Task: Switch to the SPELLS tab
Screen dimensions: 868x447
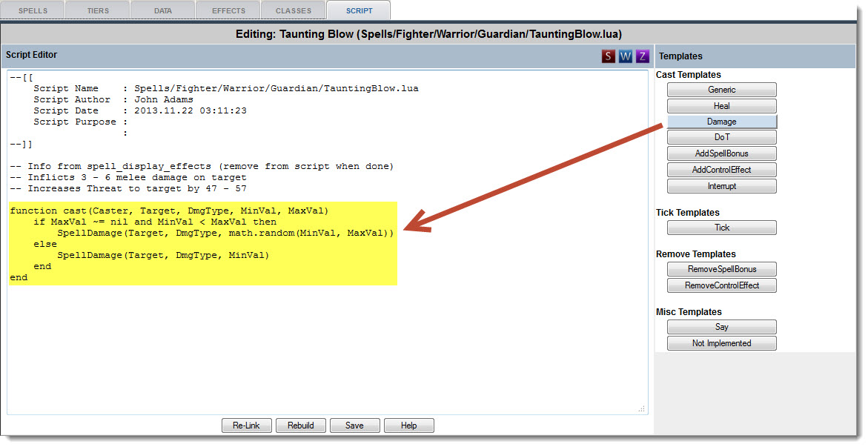Action: 32,11
